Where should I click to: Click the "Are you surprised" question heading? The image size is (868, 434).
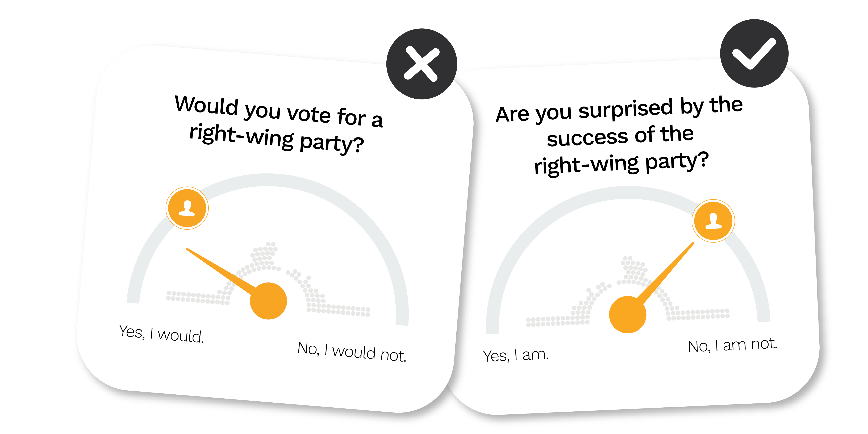619,135
